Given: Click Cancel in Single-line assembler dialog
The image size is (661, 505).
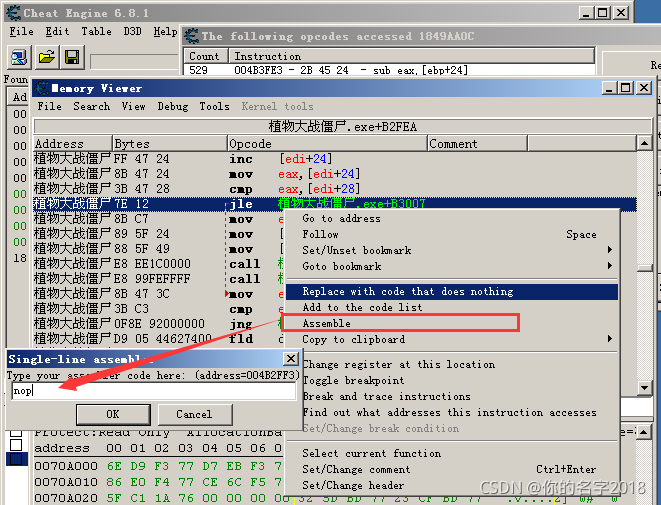Looking at the screenshot, I should tap(194, 414).
